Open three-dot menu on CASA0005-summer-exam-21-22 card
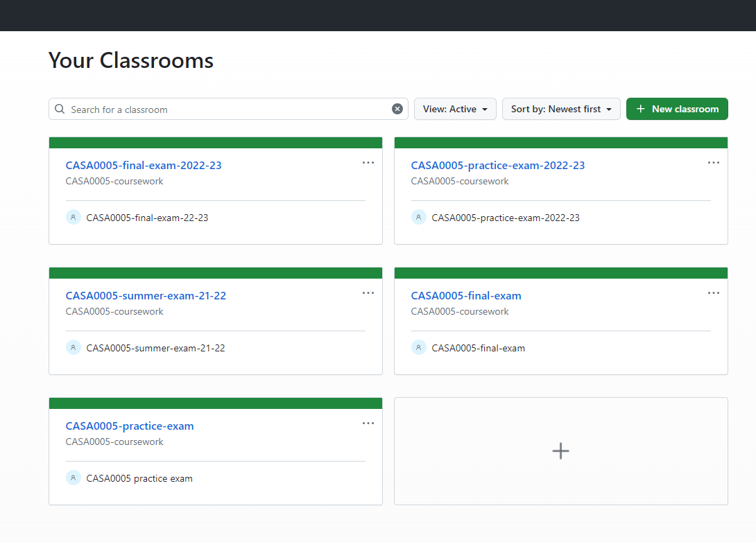756x542 pixels. (x=368, y=293)
